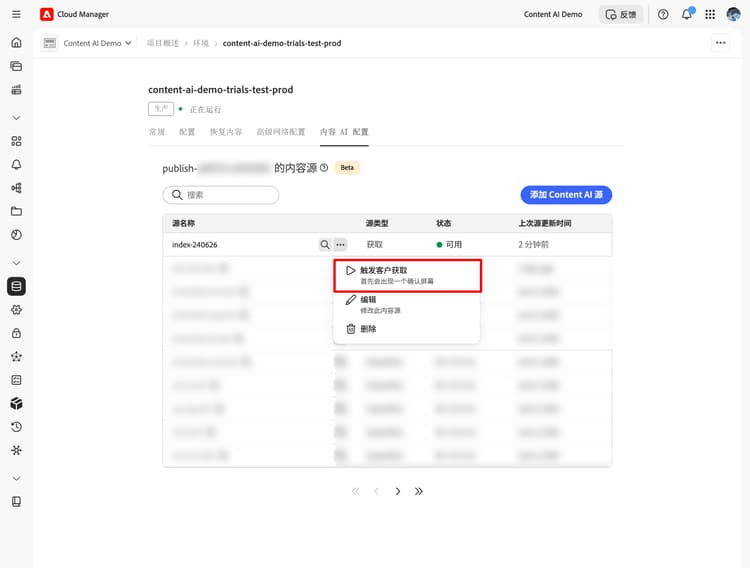
Task: Switch to the 配置 tab
Action: pyautogui.click(x=187, y=132)
